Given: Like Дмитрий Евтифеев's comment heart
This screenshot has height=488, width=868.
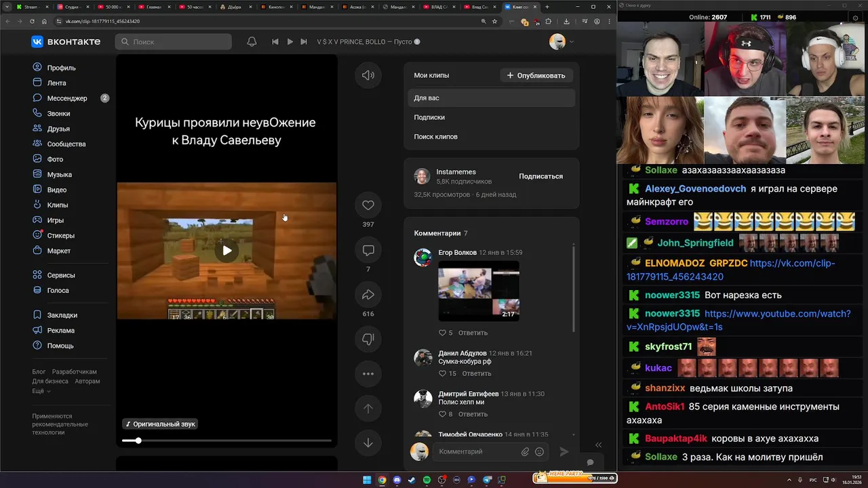Looking at the screenshot, I should point(442,414).
